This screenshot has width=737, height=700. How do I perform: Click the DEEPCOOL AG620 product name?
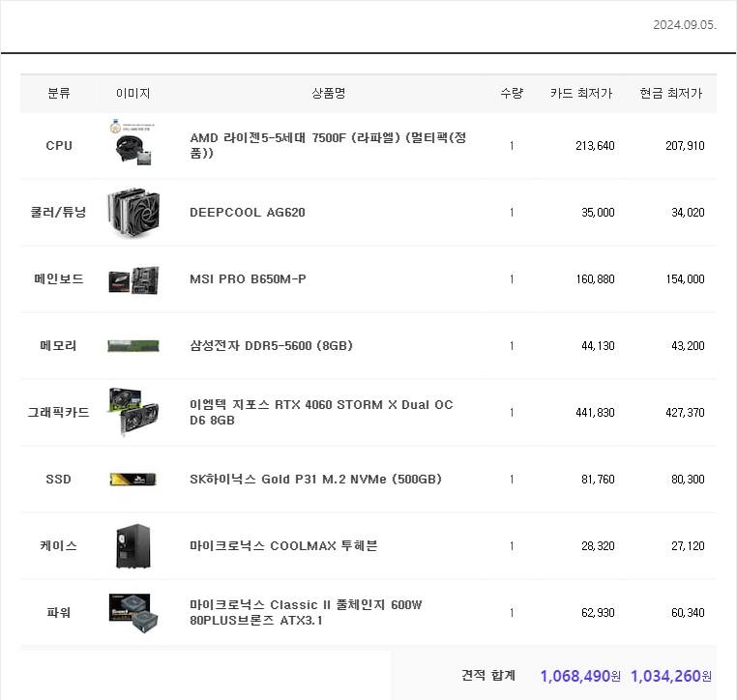(x=248, y=213)
